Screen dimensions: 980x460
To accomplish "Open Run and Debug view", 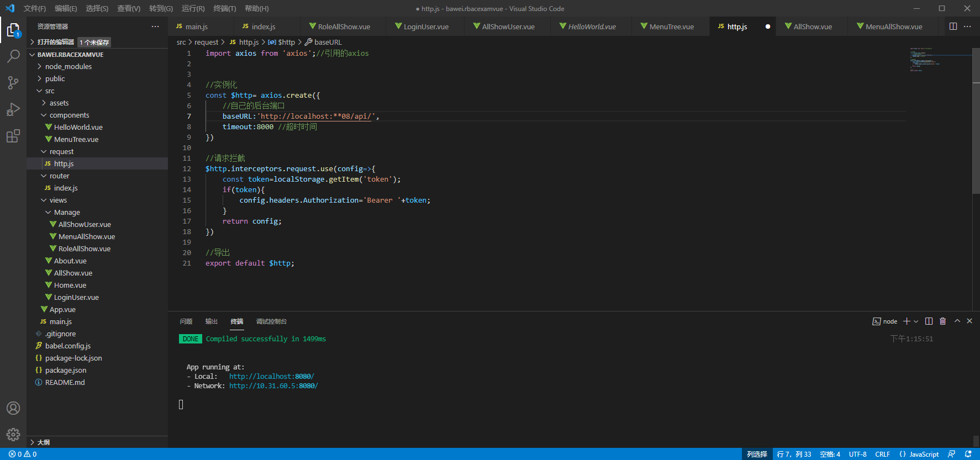I will 13,109.
